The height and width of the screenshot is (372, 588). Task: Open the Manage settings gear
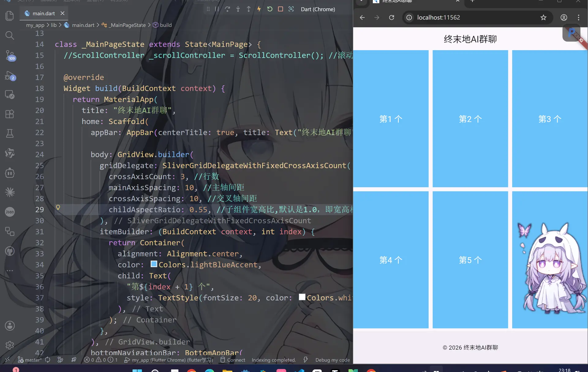10,345
